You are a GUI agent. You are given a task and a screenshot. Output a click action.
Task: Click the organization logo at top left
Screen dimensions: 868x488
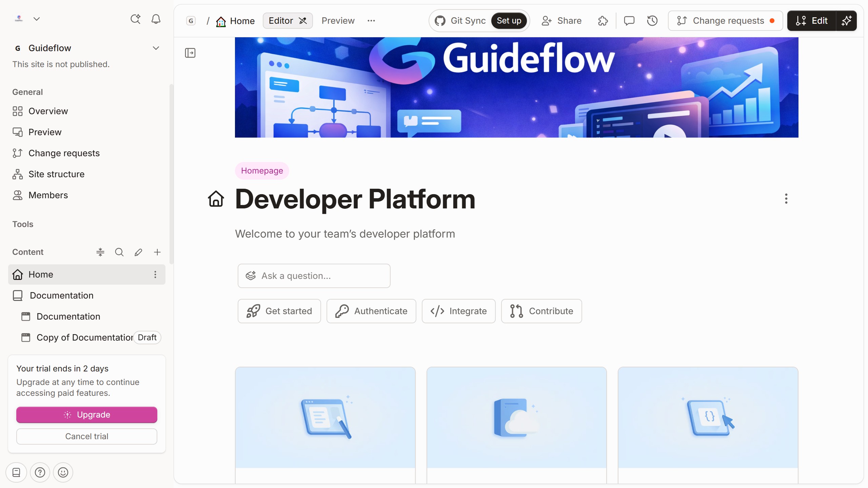(x=19, y=19)
